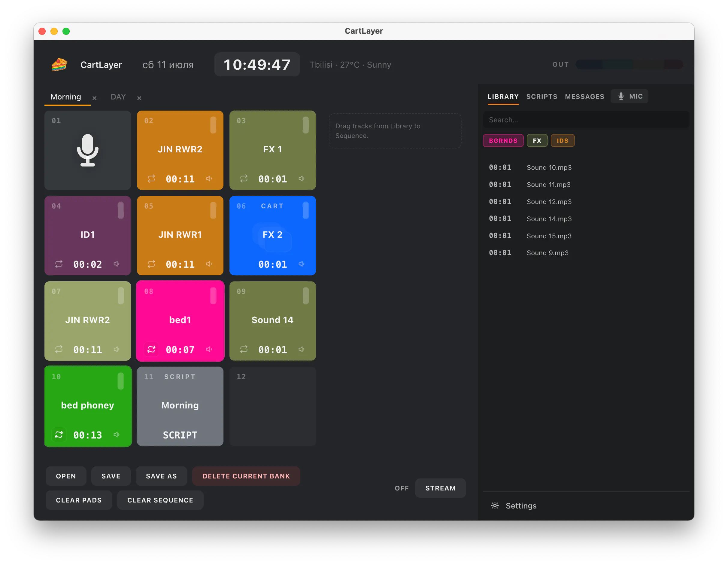This screenshot has height=565, width=728.
Task: Click the Search field in Library
Action: tap(586, 120)
